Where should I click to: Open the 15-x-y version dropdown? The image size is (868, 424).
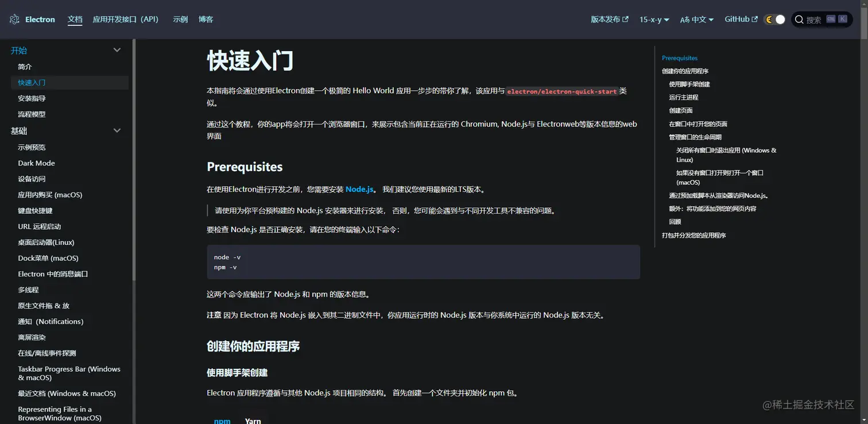[x=654, y=20]
